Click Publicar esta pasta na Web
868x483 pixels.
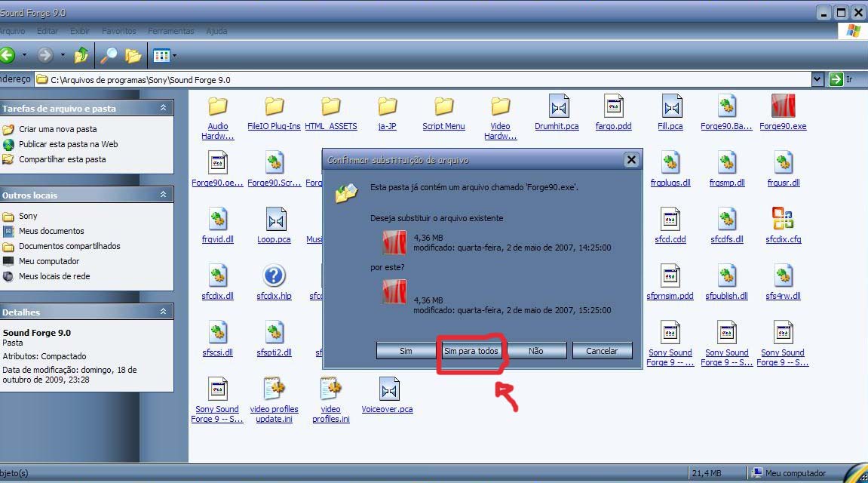(x=68, y=144)
